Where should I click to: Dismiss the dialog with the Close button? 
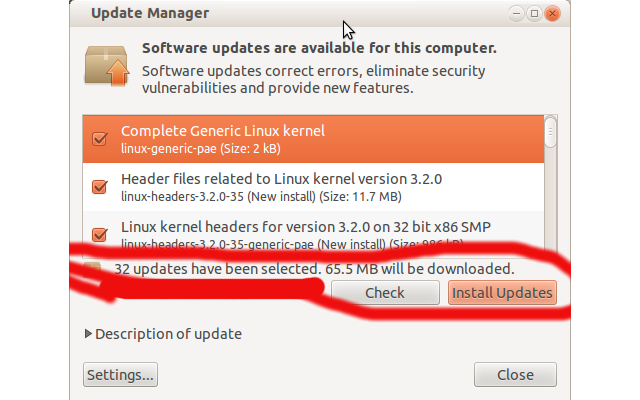pyautogui.click(x=515, y=375)
